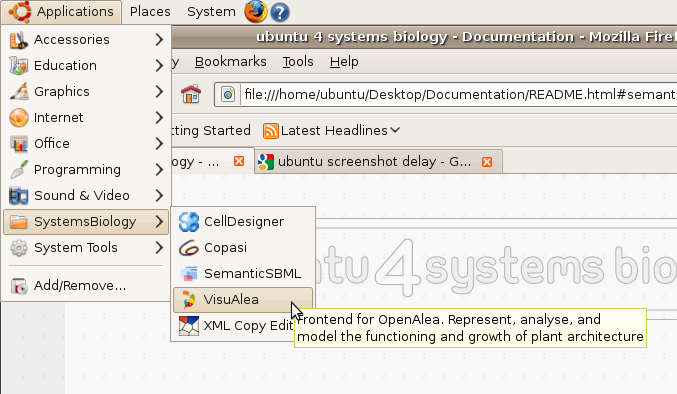
Task: Click the site identity icon in address bar
Action: 228,94
